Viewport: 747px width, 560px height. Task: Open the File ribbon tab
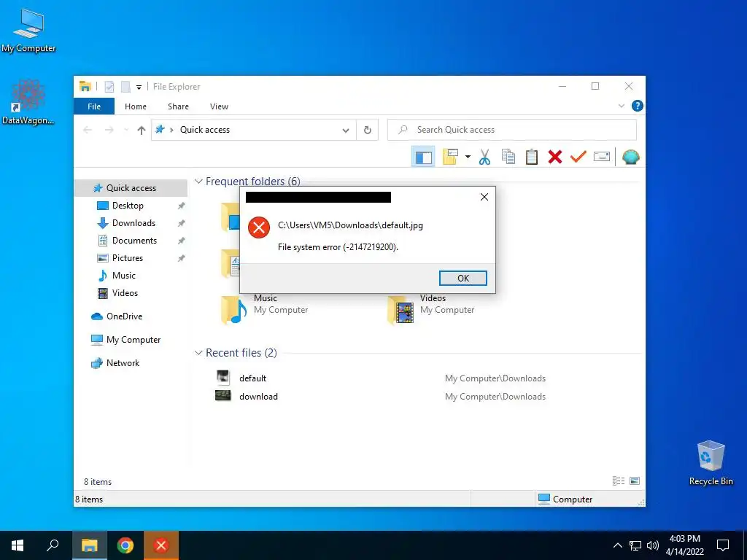point(94,106)
